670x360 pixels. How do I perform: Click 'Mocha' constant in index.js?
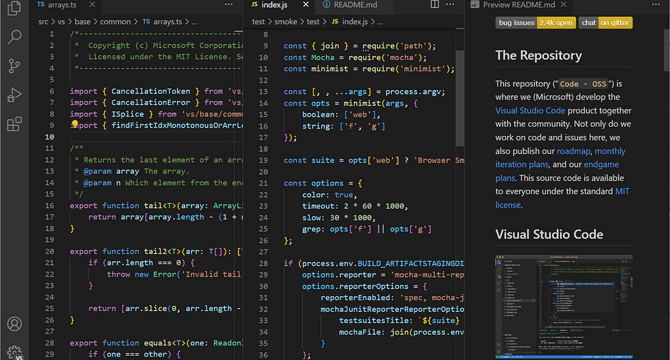click(323, 58)
